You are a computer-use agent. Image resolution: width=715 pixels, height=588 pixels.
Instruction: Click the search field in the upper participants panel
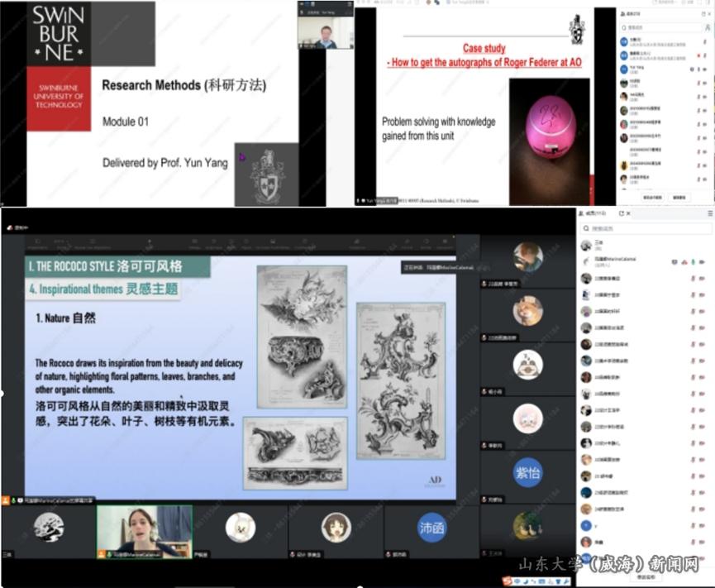tap(660, 28)
